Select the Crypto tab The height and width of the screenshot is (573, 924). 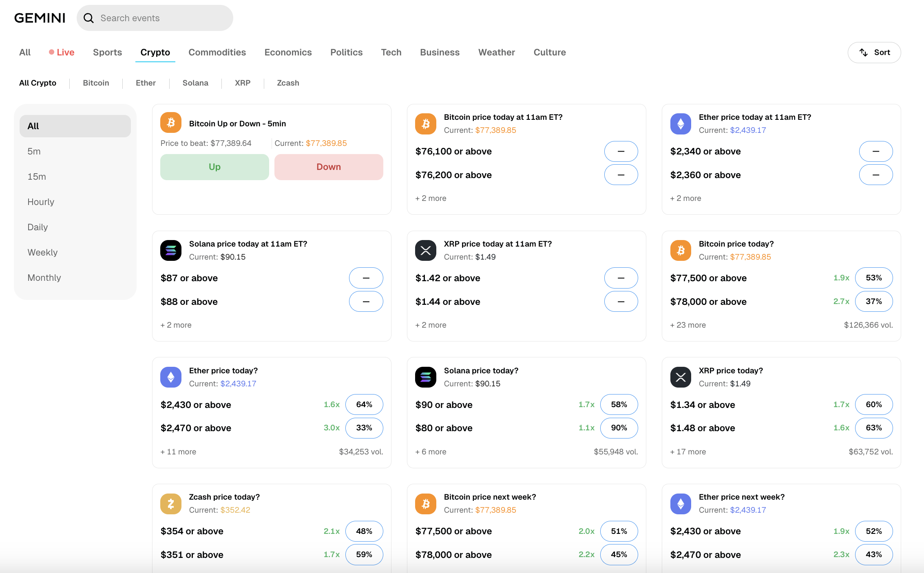(x=155, y=52)
